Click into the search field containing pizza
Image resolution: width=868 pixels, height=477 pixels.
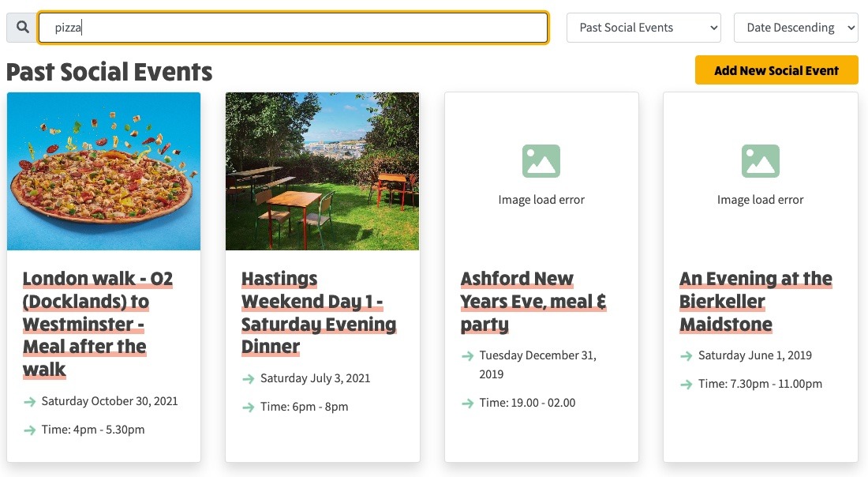pos(293,27)
